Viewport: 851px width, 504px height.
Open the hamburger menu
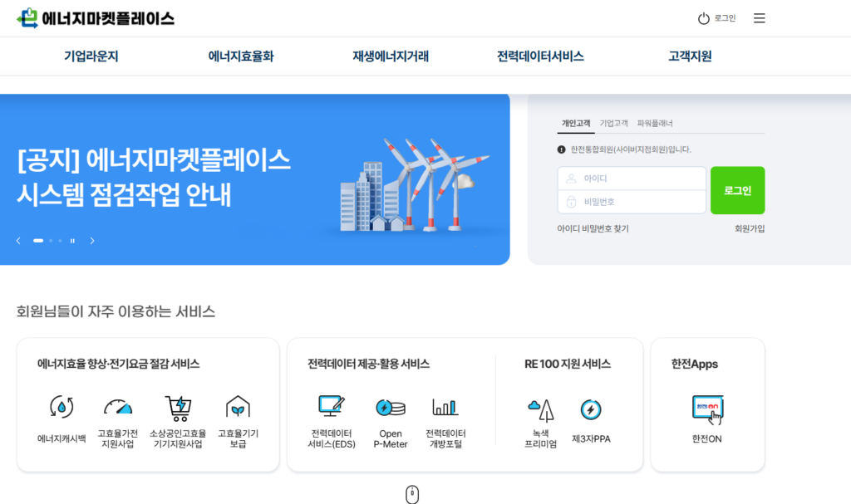click(x=760, y=18)
